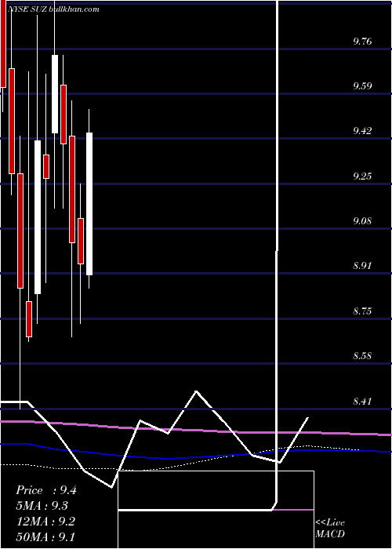Click the Price : 9.4 readout

click(x=46, y=490)
